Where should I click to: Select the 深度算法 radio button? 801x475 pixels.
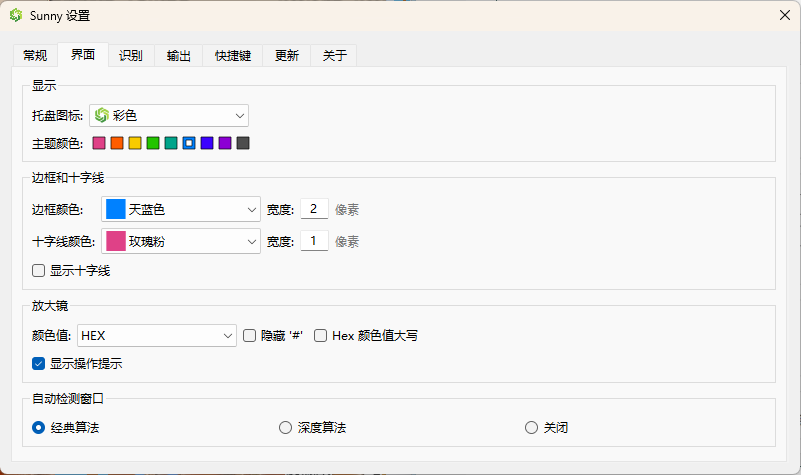(x=285, y=428)
